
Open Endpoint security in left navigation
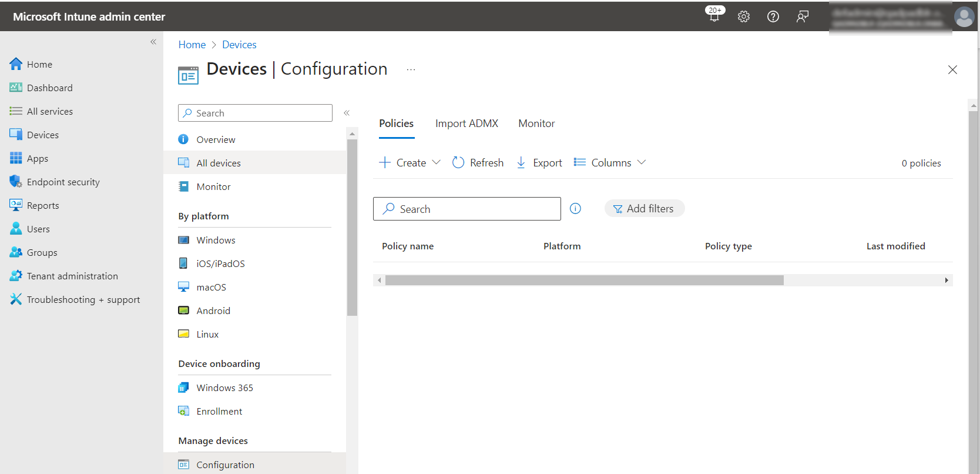pos(63,182)
